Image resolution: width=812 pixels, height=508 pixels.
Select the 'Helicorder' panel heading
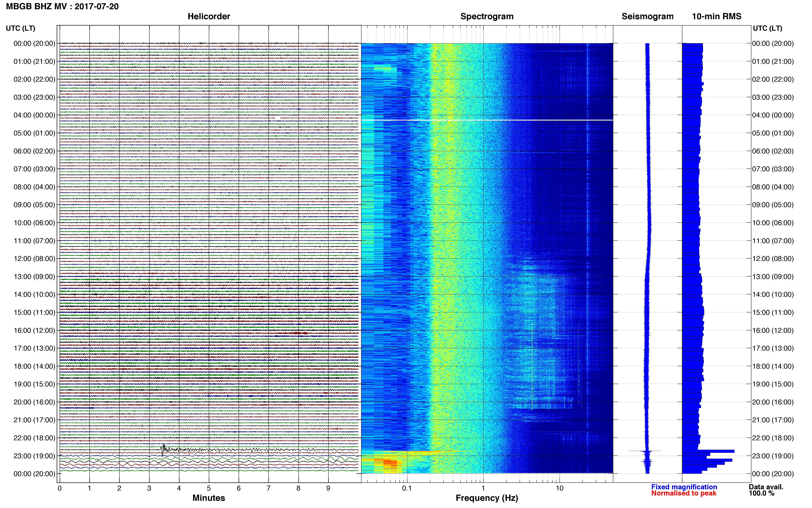point(209,16)
